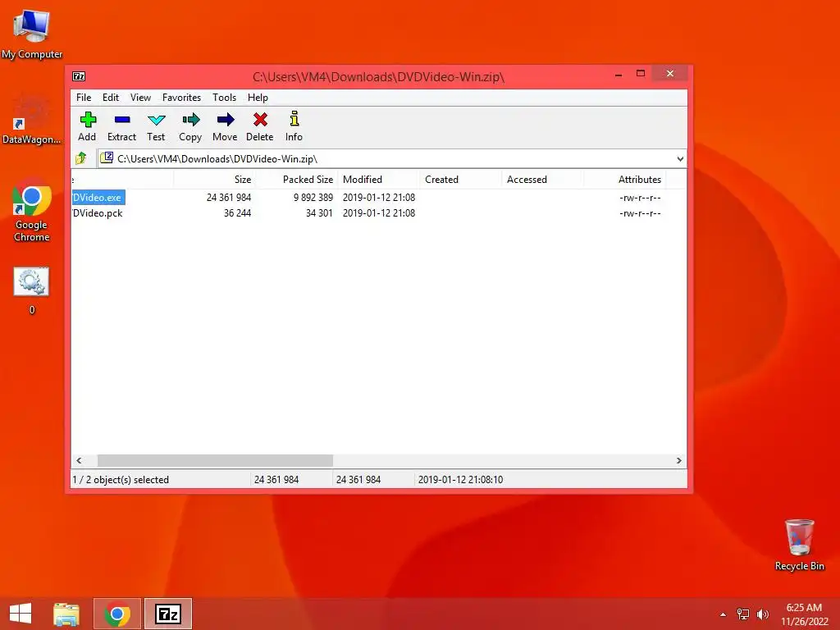
Task: Sort by Packed Size column header
Action: [296, 180]
